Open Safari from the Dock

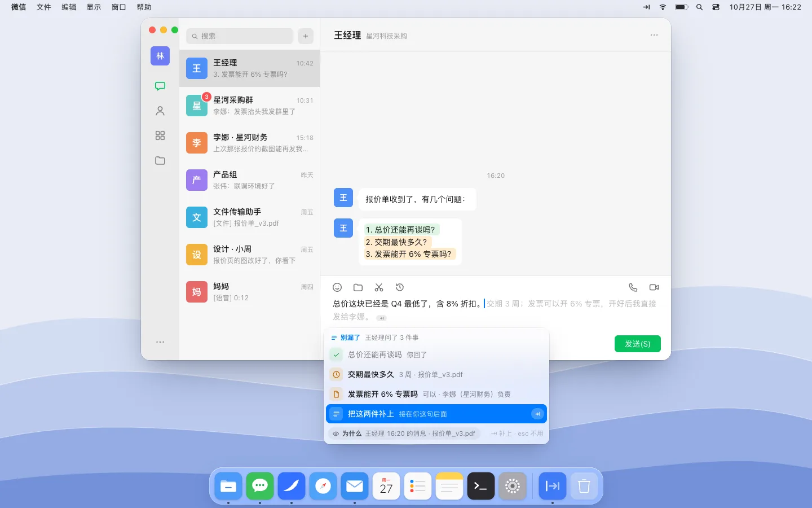coord(323,486)
